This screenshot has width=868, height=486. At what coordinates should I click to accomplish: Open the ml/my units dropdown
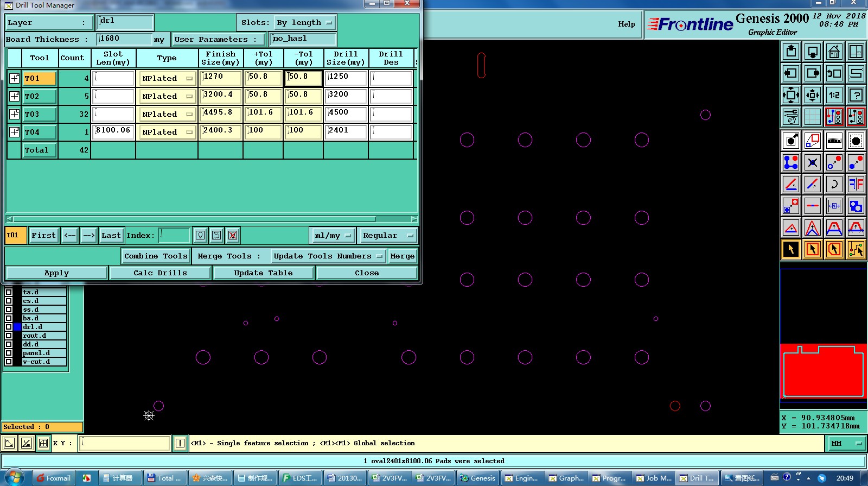pos(333,235)
